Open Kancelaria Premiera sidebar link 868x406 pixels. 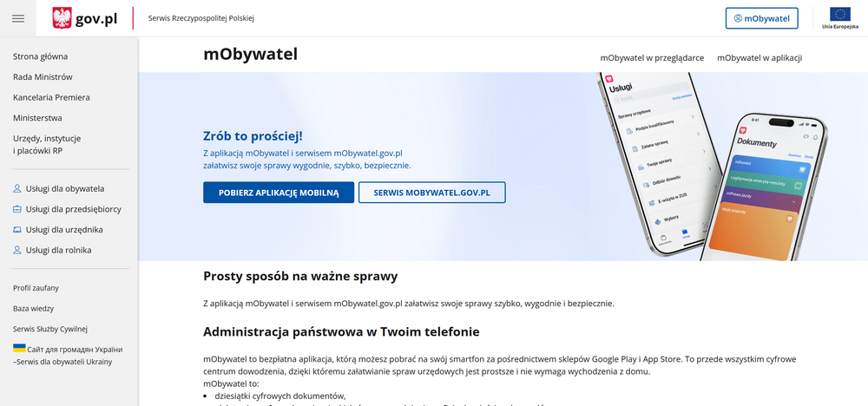[x=51, y=97]
